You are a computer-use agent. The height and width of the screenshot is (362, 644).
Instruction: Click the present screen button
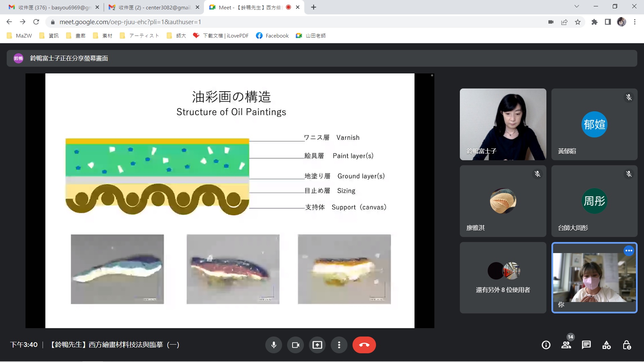tap(317, 345)
